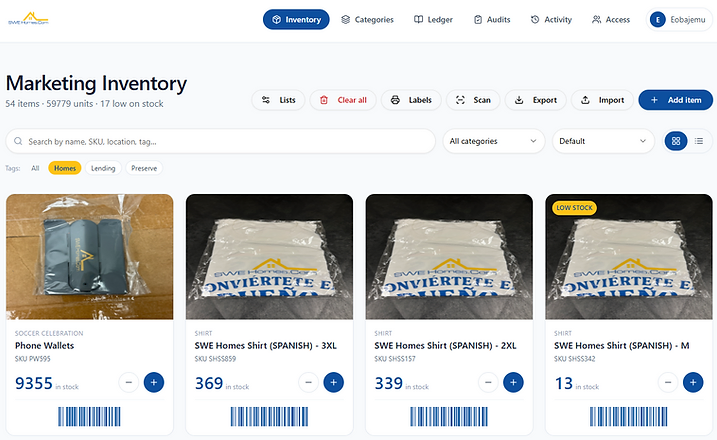The width and height of the screenshot is (717, 440).
Task: Increase Phone Wallets stock with plus
Action: pyautogui.click(x=154, y=382)
